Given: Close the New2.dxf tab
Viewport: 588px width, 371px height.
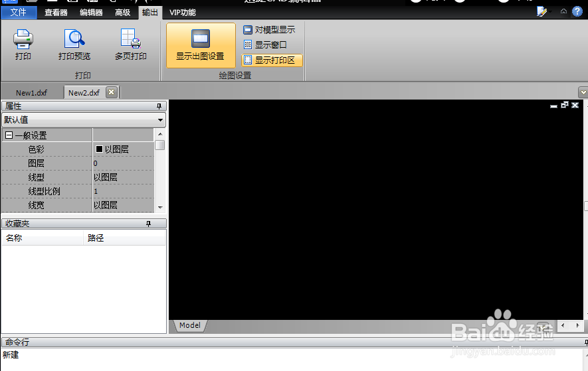Looking at the screenshot, I should click(x=111, y=92).
